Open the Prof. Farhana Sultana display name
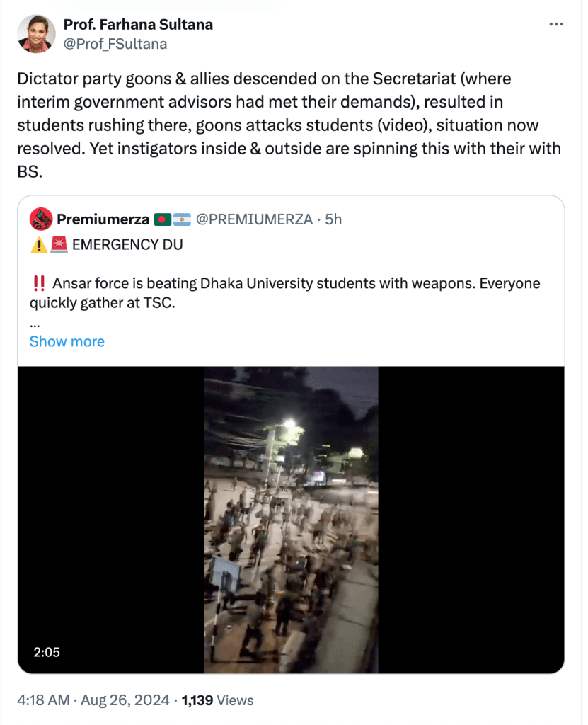 pos(138,25)
